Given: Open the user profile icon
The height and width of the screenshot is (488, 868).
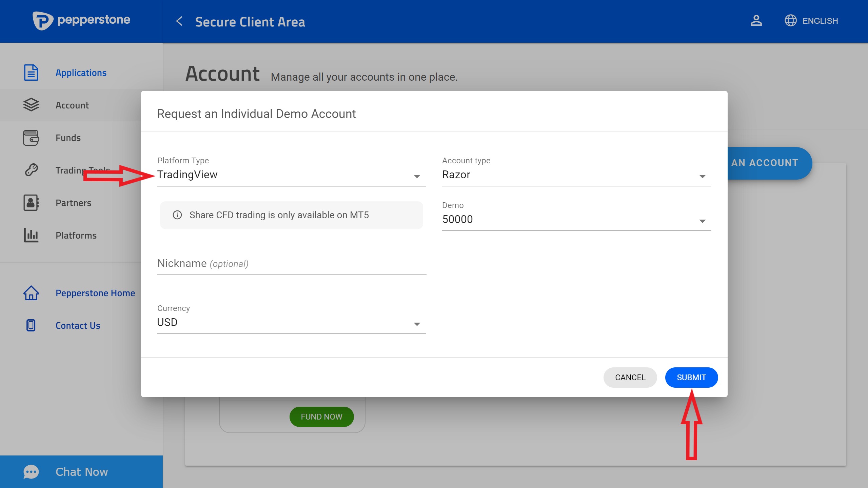Looking at the screenshot, I should click(x=756, y=21).
